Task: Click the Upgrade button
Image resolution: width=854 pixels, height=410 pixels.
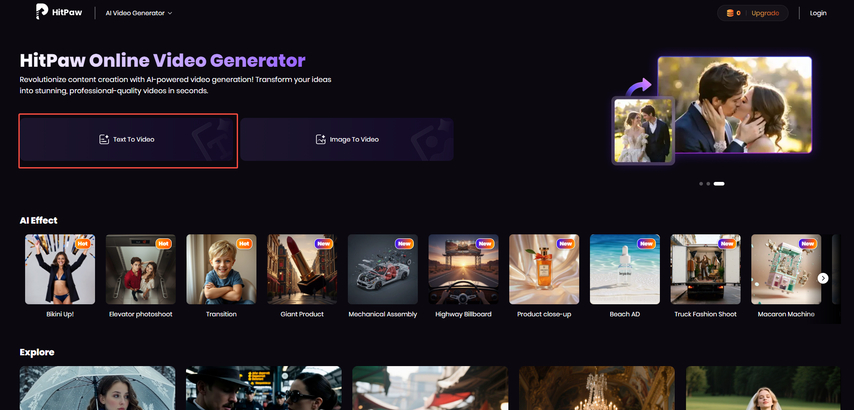Action: [764, 13]
